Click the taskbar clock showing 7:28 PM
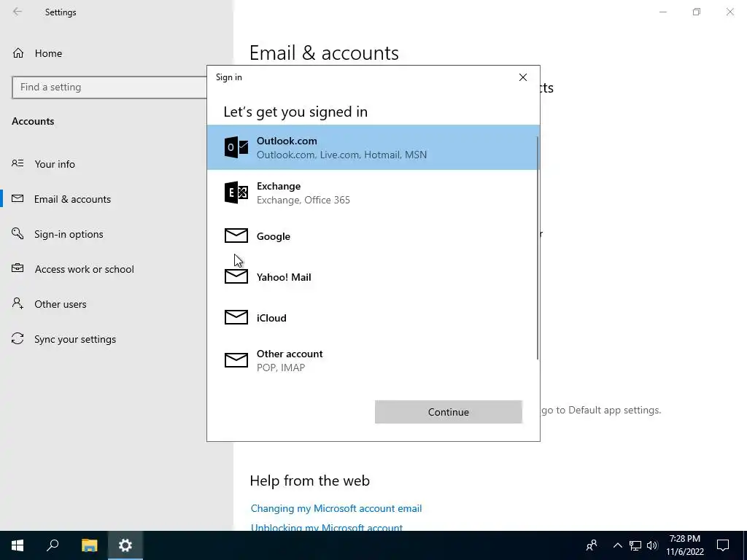The image size is (747, 560). coord(684,545)
